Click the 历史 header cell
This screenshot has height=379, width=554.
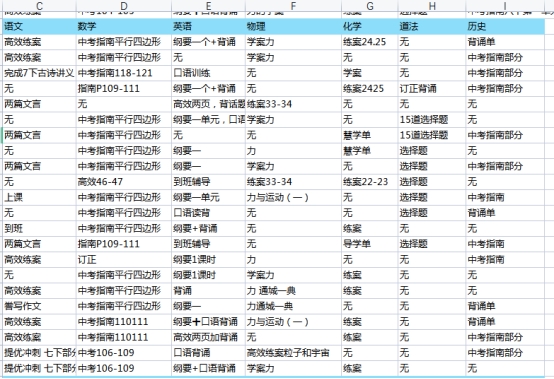click(x=505, y=26)
